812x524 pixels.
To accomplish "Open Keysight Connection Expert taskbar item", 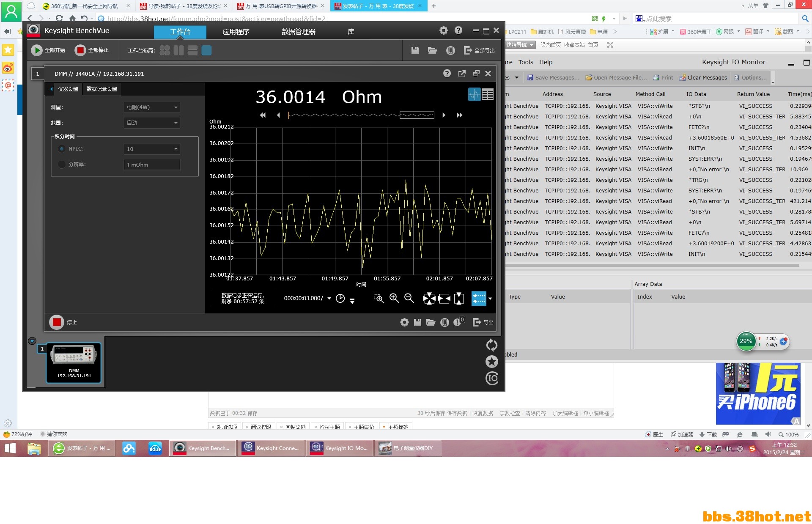I will (x=272, y=448).
